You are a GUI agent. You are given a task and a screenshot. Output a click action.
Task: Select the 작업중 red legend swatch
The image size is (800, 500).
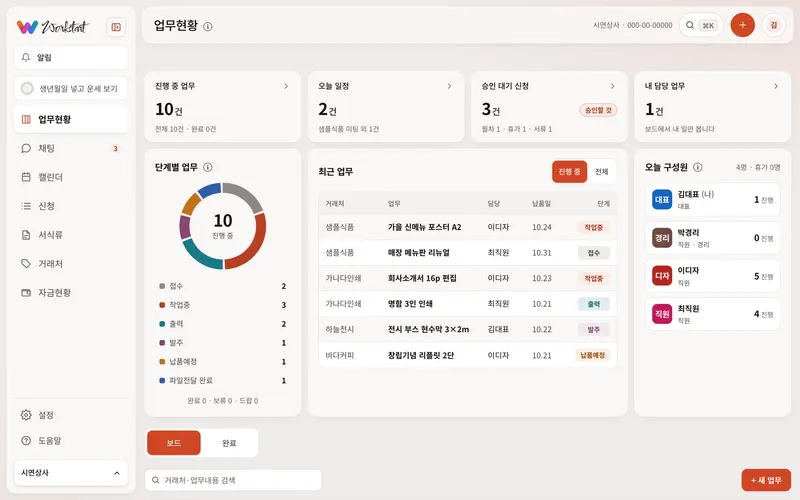(162, 305)
